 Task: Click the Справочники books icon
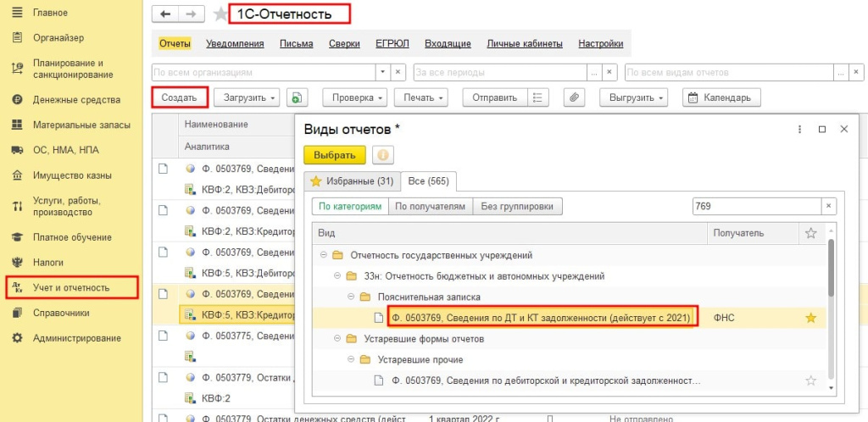pos(17,313)
